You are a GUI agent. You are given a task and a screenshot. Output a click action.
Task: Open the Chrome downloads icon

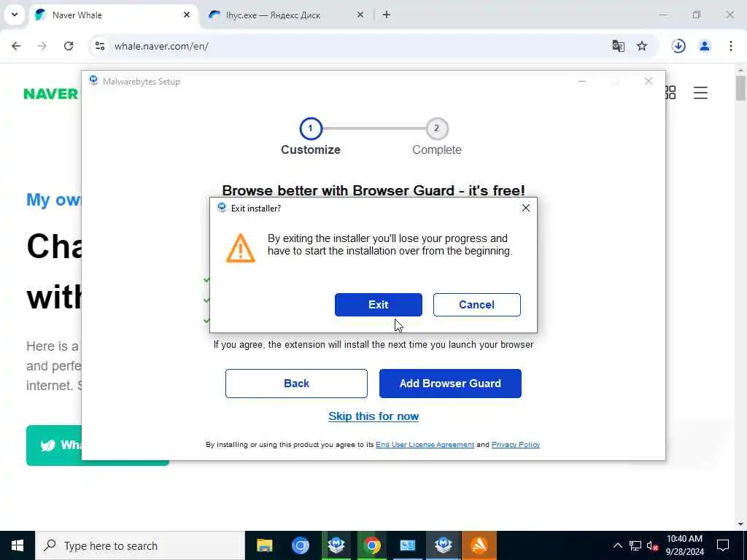pyautogui.click(x=678, y=46)
